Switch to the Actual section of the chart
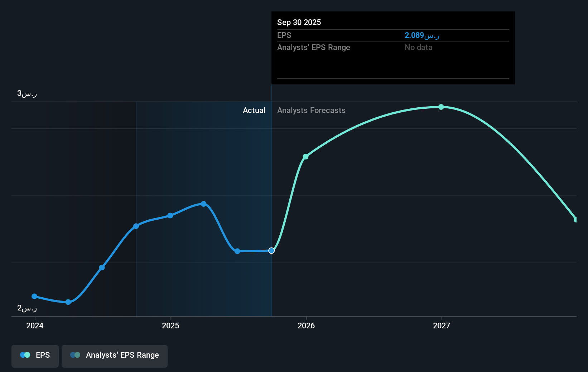Image resolution: width=588 pixels, height=372 pixels. (254, 111)
